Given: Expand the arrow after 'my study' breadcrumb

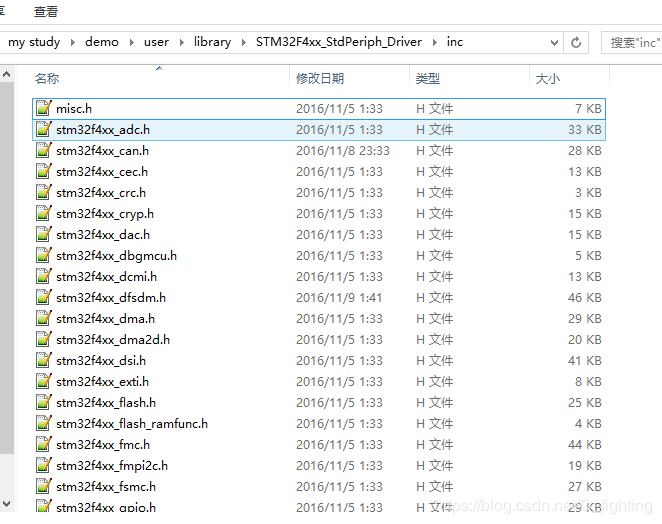Looking at the screenshot, I should (73, 42).
